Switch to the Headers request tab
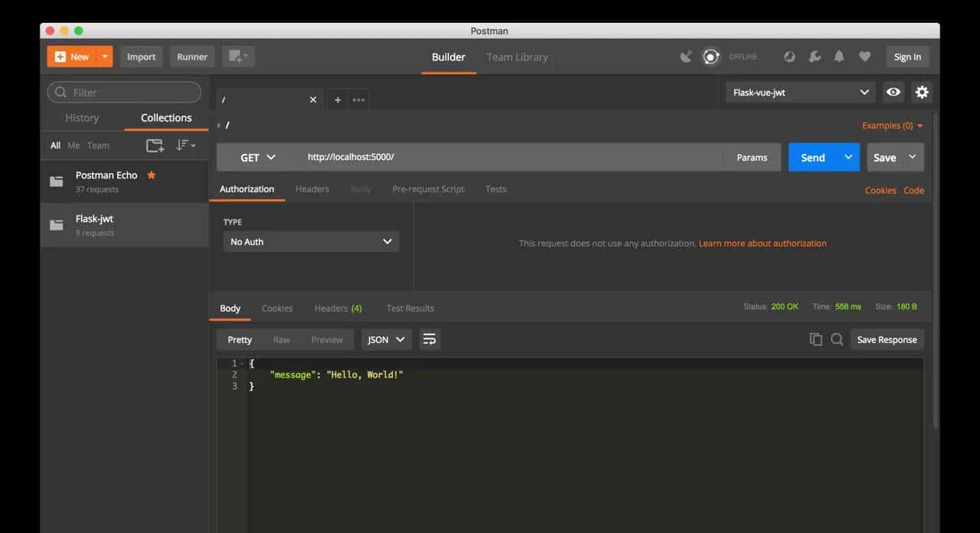 [312, 189]
